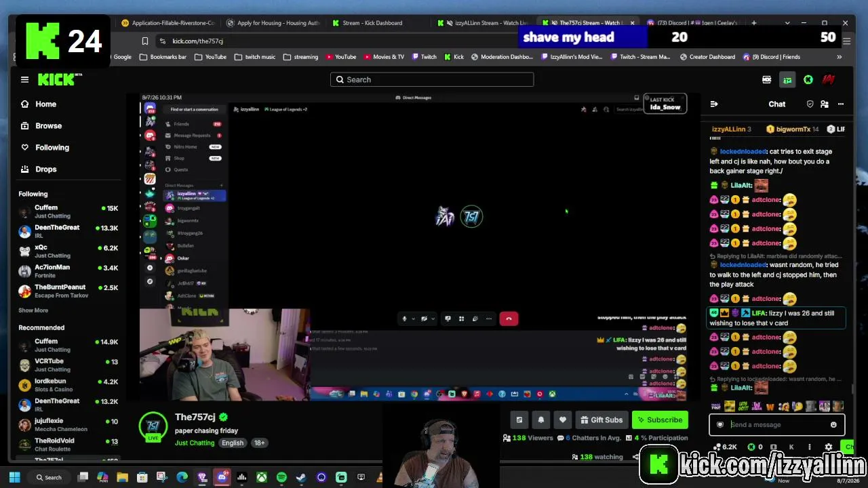
Task: Expand hidden bookmarks overflow chevron
Action: coord(839,57)
